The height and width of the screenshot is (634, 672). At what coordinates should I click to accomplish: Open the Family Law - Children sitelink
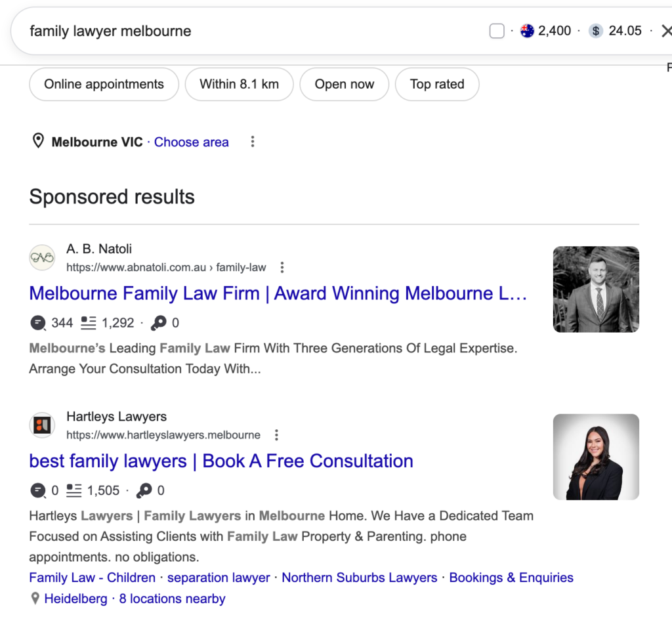[92, 578]
